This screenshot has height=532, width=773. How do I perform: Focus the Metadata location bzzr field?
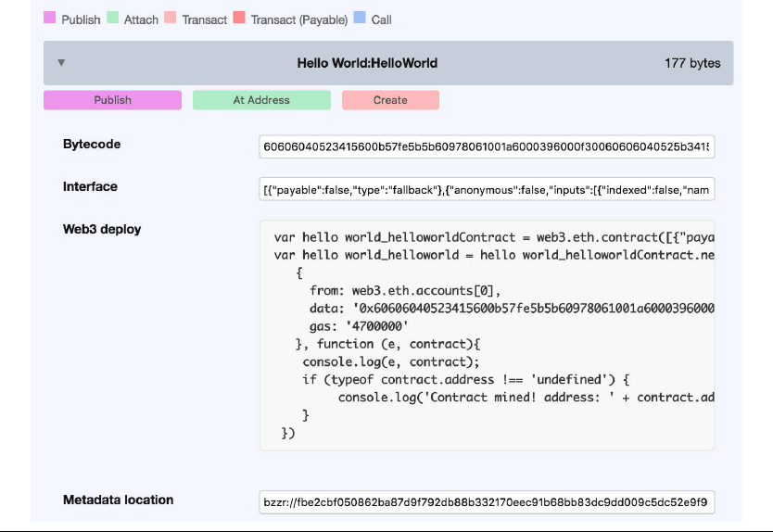[487, 502]
